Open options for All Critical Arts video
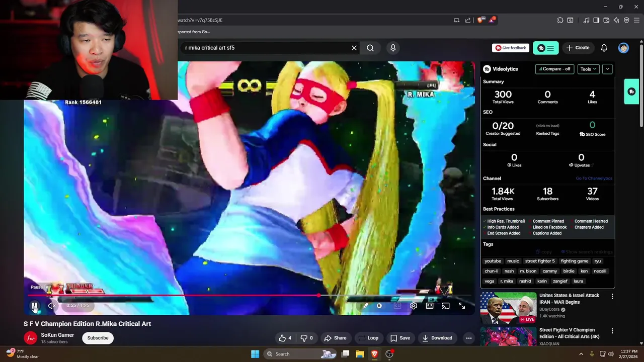This screenshot has height=362, width=644. click(612, 331)
